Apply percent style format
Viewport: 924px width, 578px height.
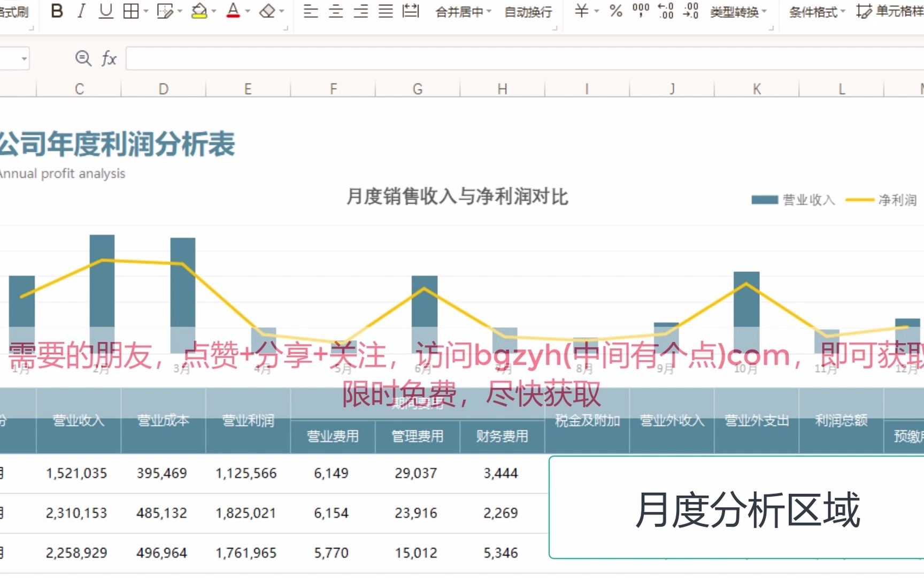coord(616,11)
